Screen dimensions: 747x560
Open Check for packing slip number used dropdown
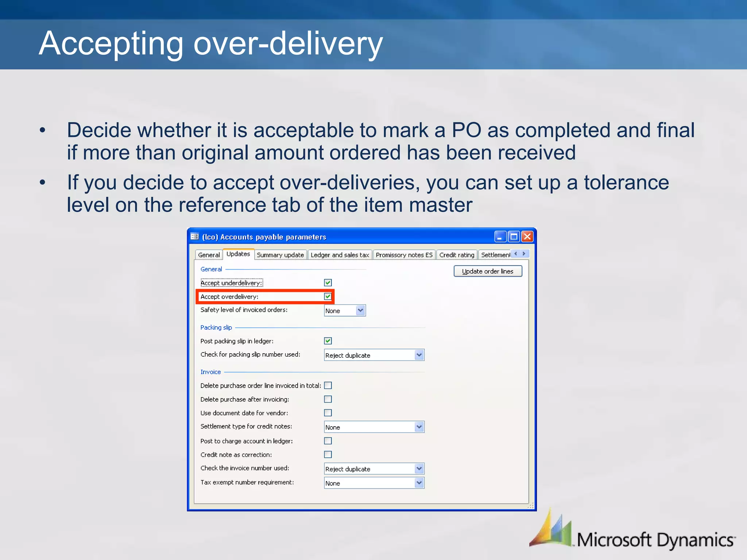click(x=419, y=355)
